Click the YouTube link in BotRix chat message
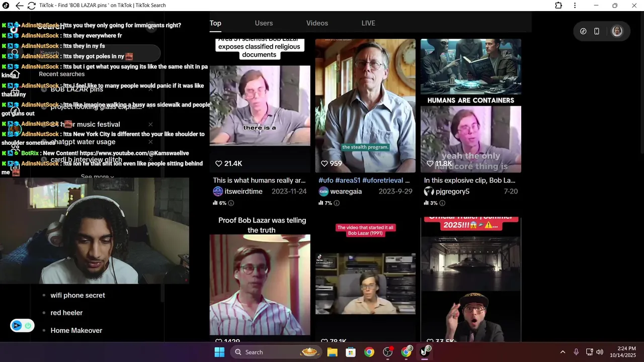The width and height of the screenshot is (644, 362). point(134,153)
